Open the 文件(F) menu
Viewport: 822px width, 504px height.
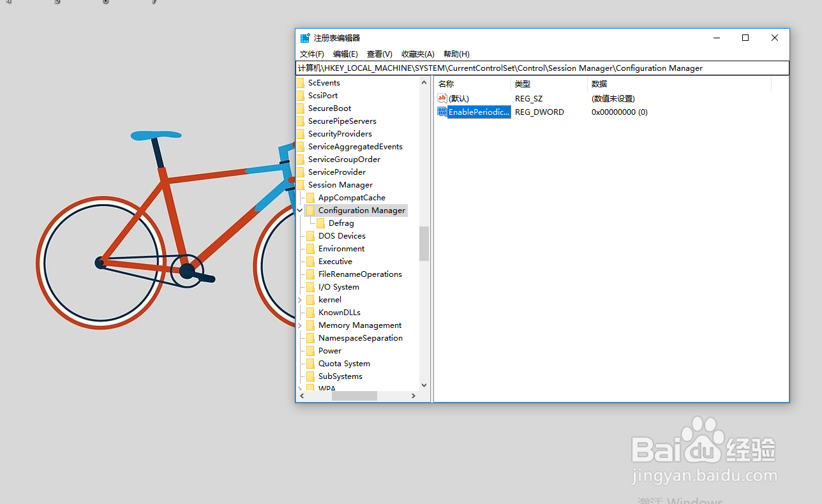coord(312,54)
